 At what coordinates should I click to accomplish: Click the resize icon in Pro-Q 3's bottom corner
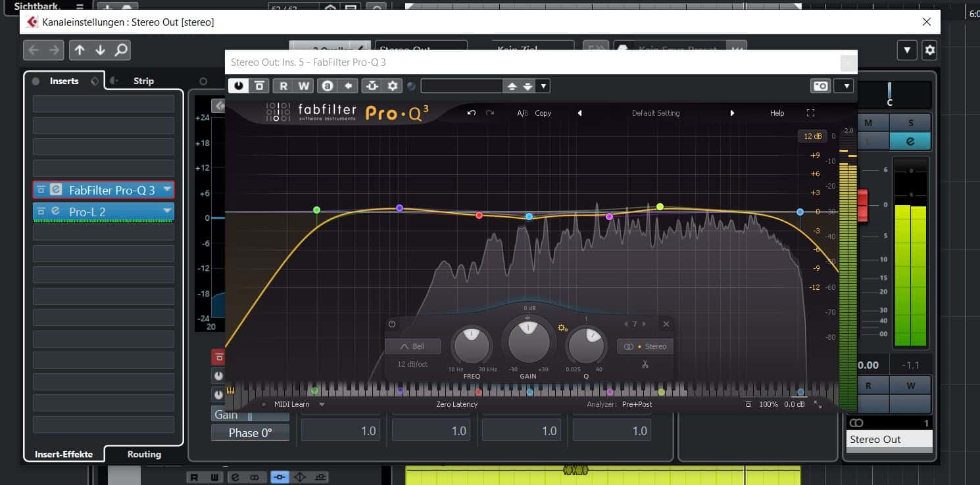pyautogui.click(x=818, y=404)
